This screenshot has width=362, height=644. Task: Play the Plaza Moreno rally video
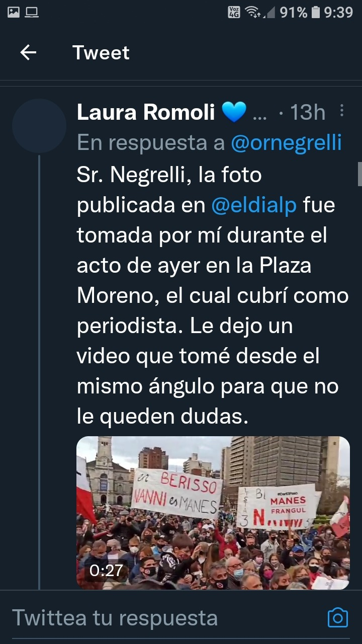point(213,513)
